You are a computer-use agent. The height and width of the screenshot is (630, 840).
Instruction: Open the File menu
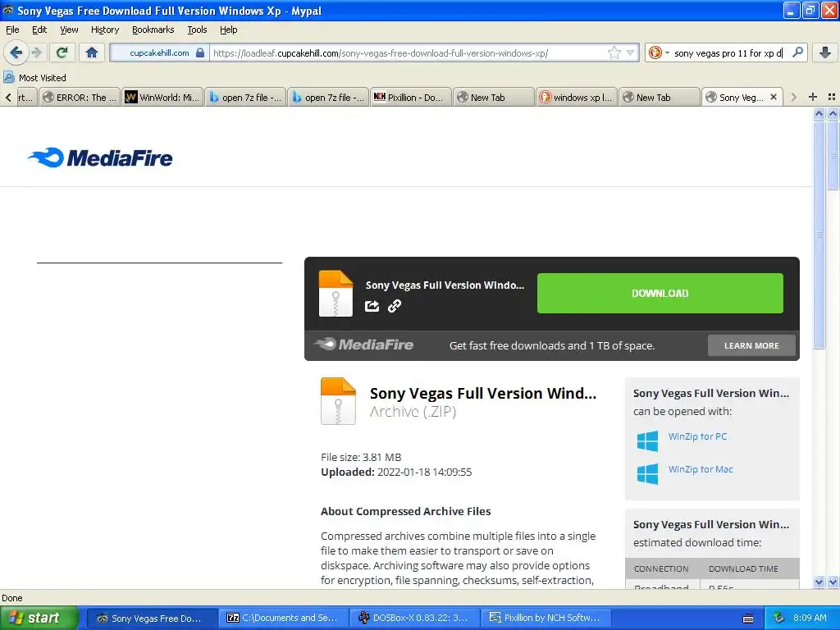[x=12, y=30]
